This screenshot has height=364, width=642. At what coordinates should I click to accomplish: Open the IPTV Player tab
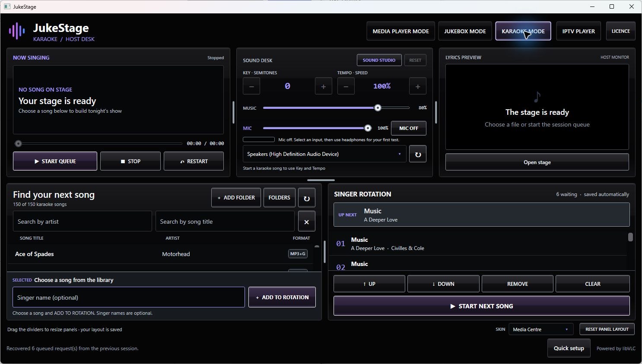click(x=578, y=31)
